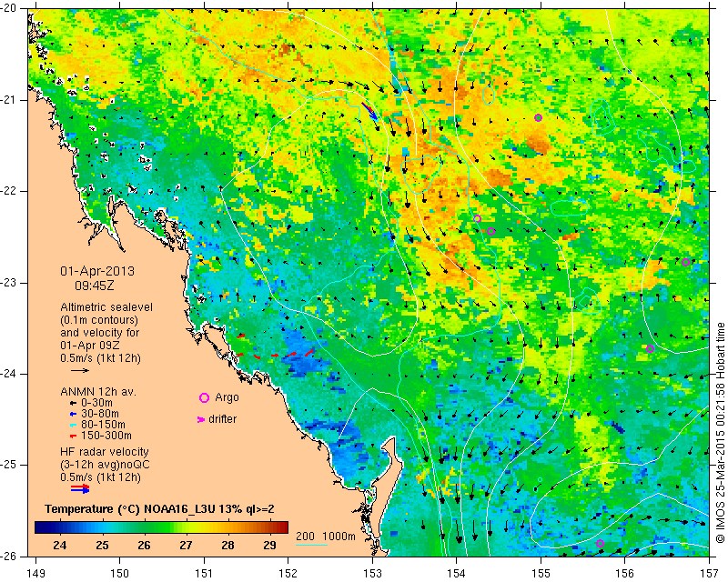Select the Argo float marker near 154.4E 22.45S
Viewport: 728px width, 582px height.
coord(491,232)
